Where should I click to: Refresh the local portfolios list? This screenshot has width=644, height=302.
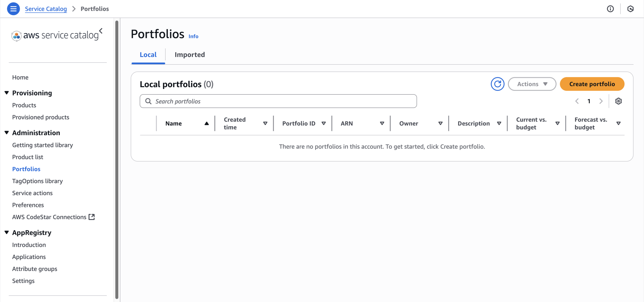[497, 84]
